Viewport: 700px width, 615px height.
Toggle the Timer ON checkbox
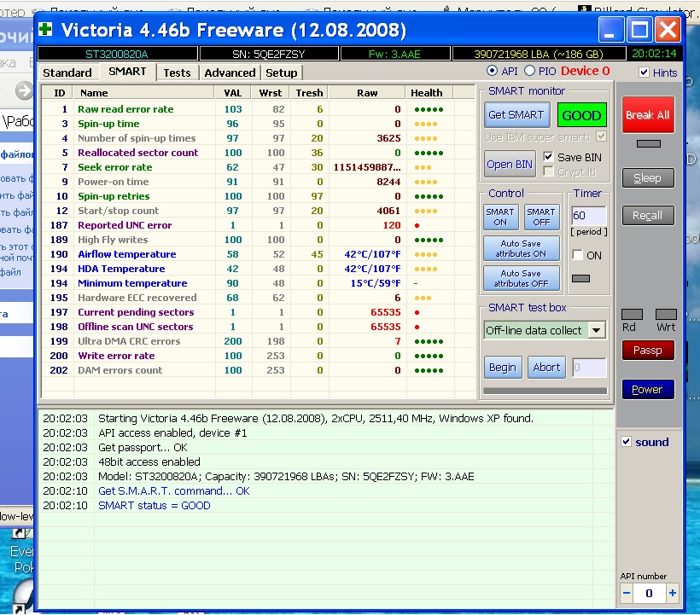tap(578, 255)
